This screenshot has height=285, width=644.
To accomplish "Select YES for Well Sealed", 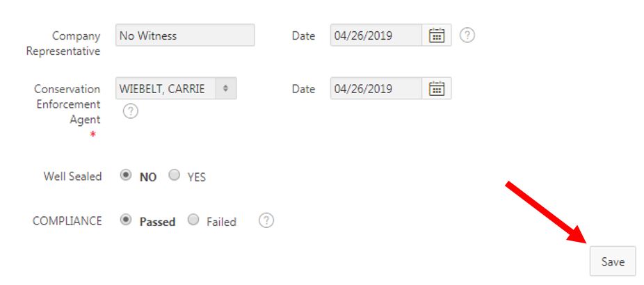I will point(175,176).
